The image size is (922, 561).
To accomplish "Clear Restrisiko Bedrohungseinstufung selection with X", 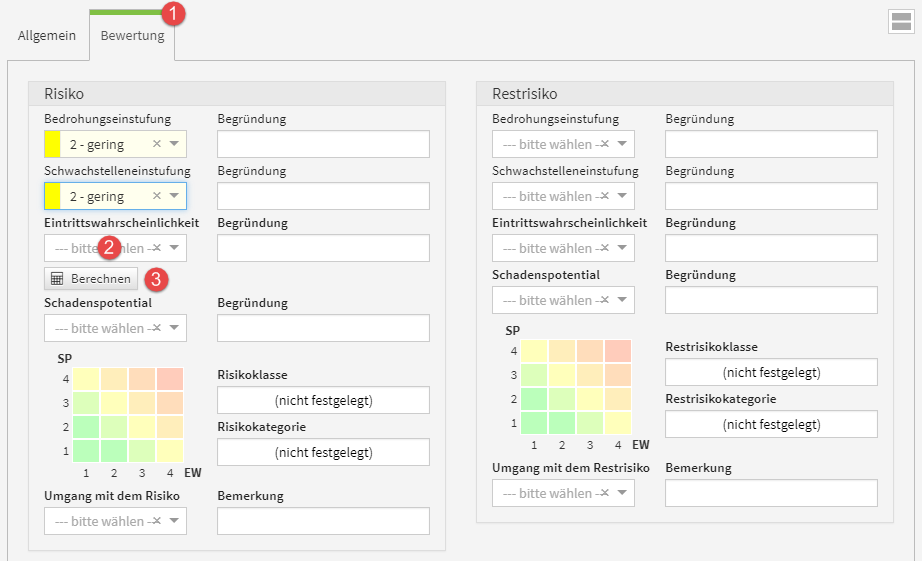I will tap(604, 144).
